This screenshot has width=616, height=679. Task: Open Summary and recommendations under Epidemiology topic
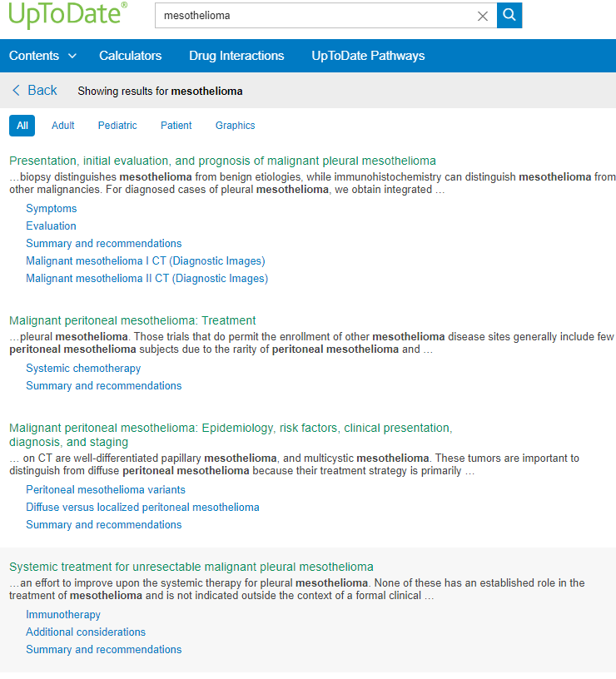click(103, 524)
